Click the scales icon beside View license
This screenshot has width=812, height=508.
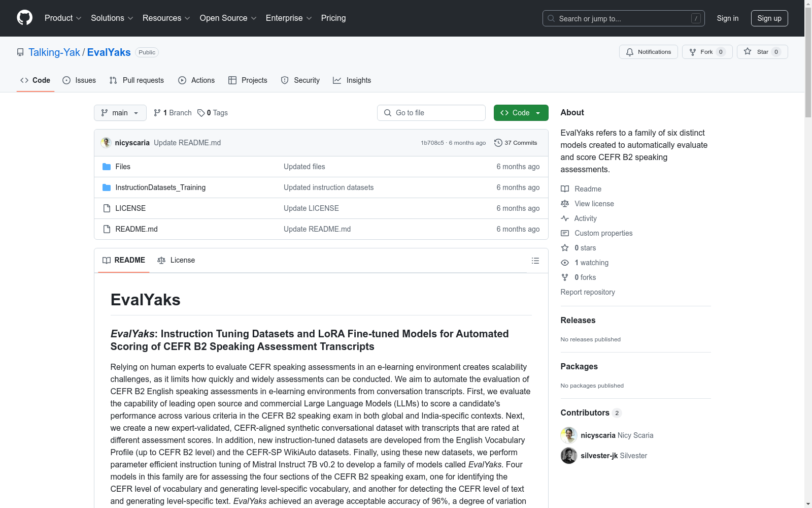[565, 204]
